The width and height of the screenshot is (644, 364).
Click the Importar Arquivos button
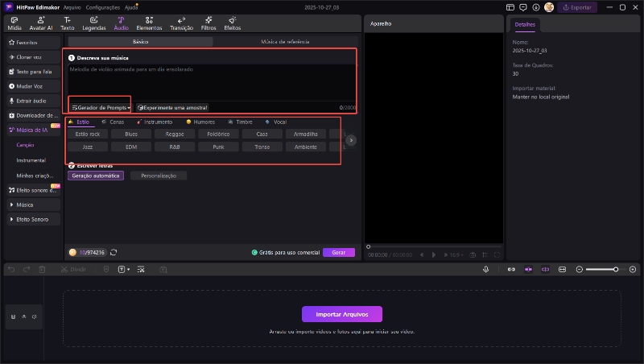point(341,314)
